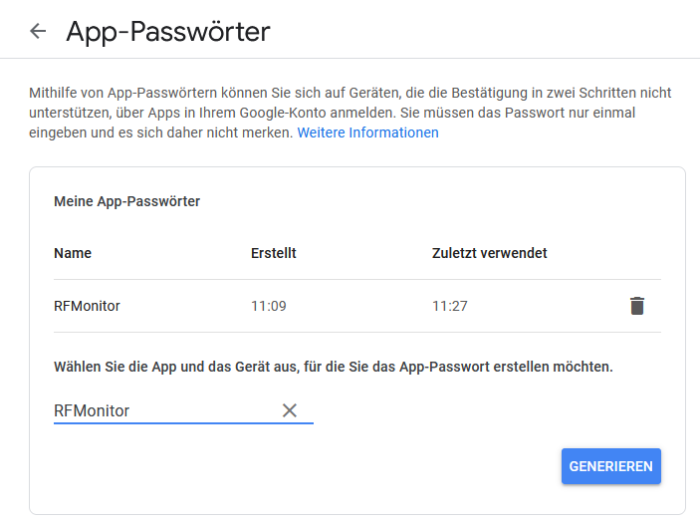Viewport: 700px width, 520px height.
Task: Click the App-Passwörter page title
Action: (168, 32)
